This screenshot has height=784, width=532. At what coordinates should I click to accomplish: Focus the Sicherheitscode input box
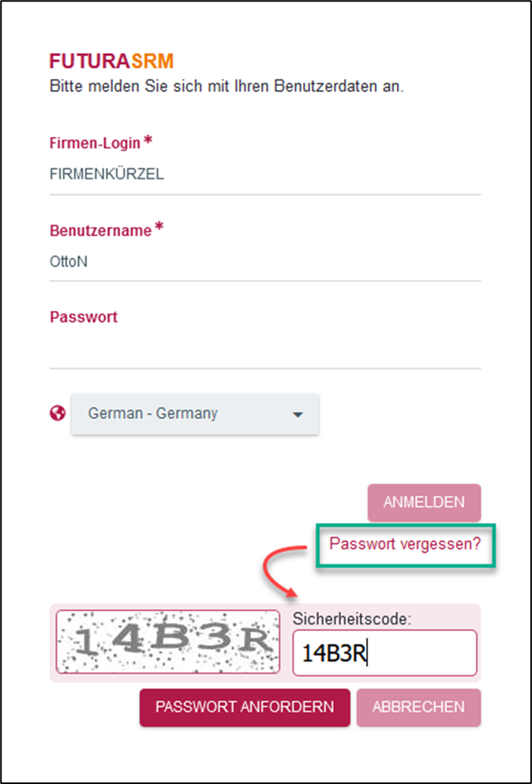click(384, 653)
